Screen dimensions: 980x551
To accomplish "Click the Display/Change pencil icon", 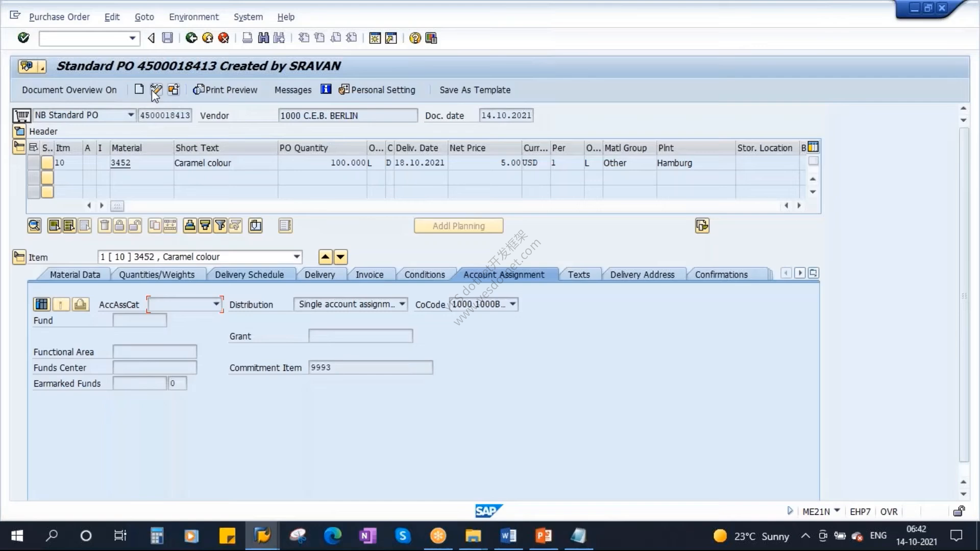I will (156, 90).
